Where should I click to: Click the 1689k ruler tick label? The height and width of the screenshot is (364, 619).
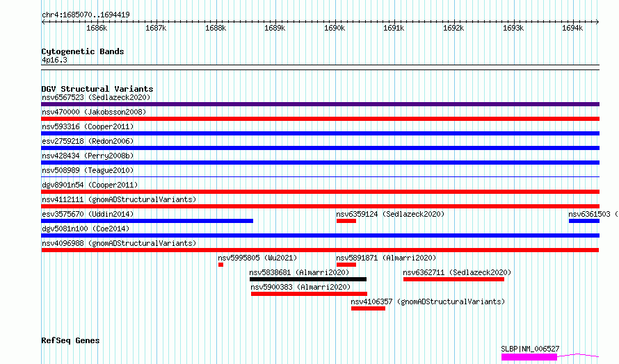[275, 28]
